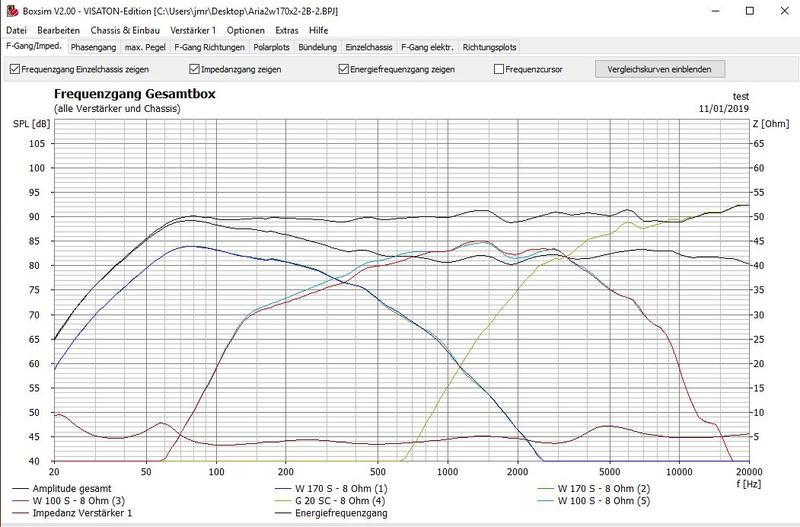This screenshot has height=527, width=800.
Task: Open the Datei menu
Action: point(19,30)
